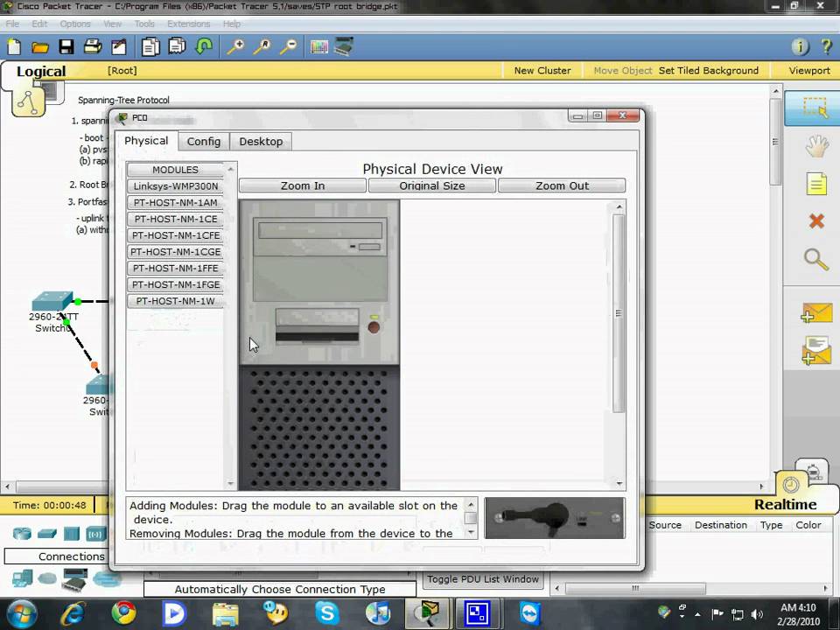The image size is (840, 630).
Task: Switch to the Logical workspace tab
Action: click(41, 71)
